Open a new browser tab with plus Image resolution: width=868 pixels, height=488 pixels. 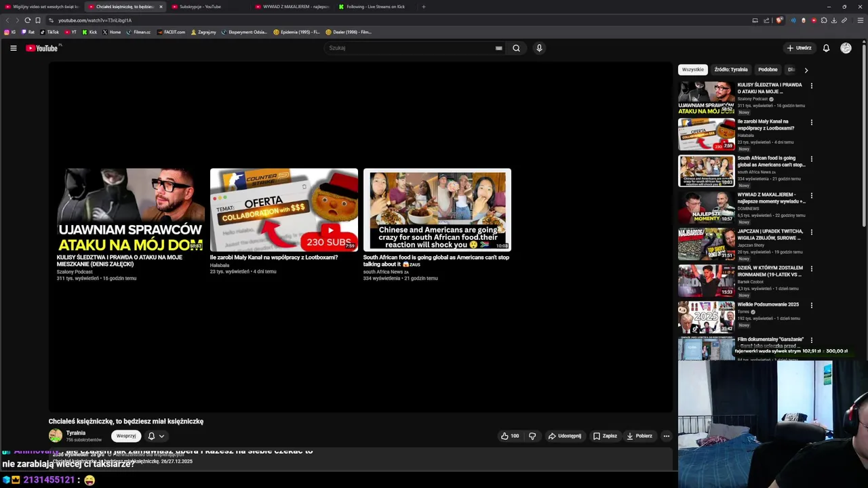tap(424, 7)
